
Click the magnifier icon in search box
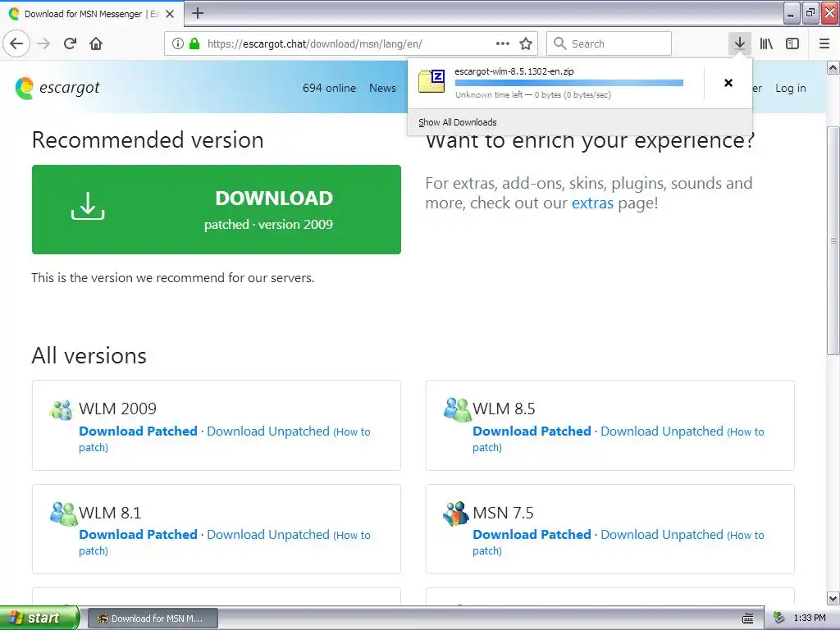[559, 43]
